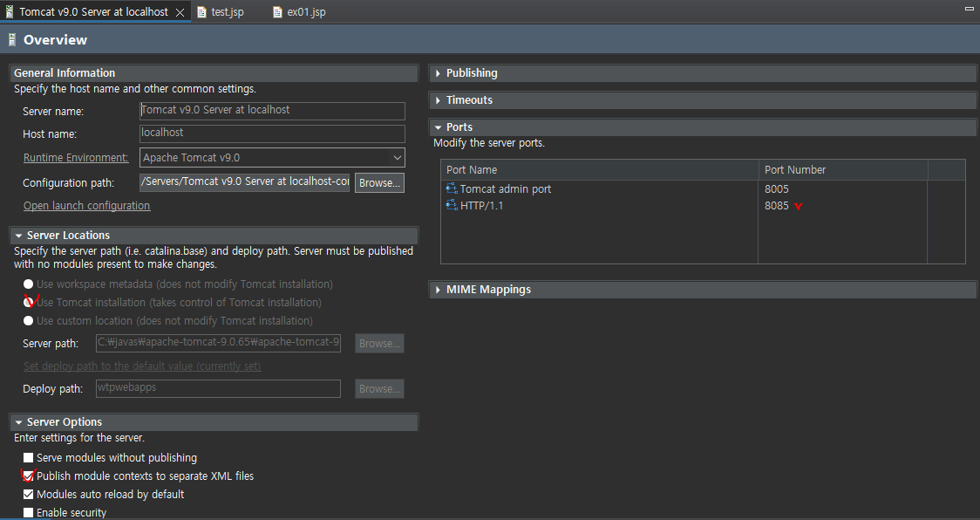Click the Deploy path field
Screen dimensions: 980x520
(218, 388)
